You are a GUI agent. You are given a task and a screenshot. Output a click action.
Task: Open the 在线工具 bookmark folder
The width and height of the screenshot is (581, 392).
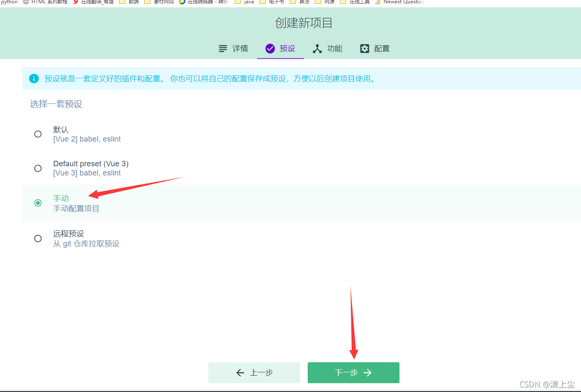[355, 2]
